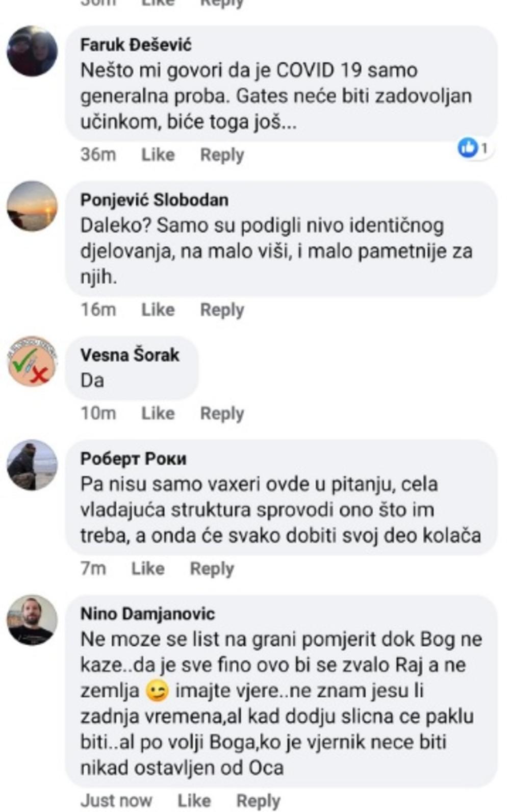Open Роберт Роки's profile picture
The height and width of the screenshot is (812, 510).
click(32, 465)
